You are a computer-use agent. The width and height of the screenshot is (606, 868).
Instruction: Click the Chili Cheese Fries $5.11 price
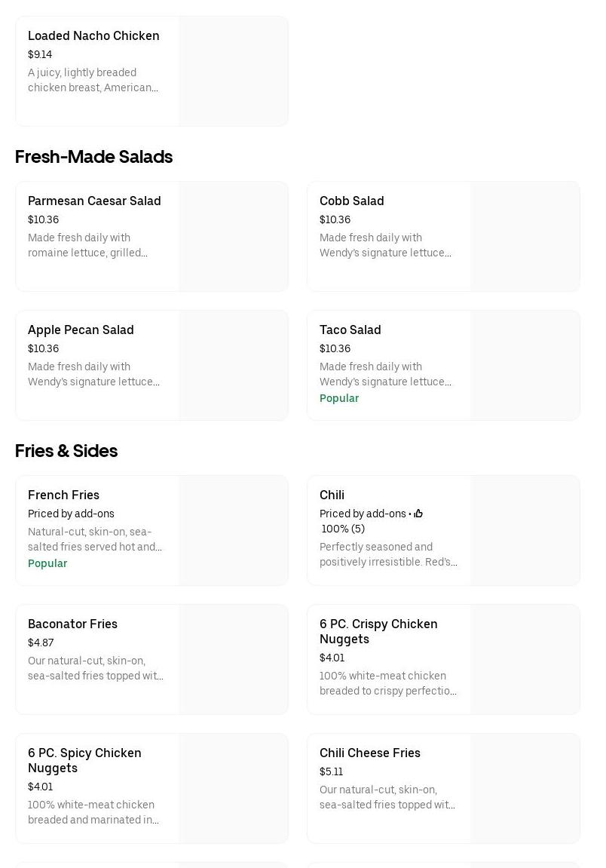click(x=331, y=771)
